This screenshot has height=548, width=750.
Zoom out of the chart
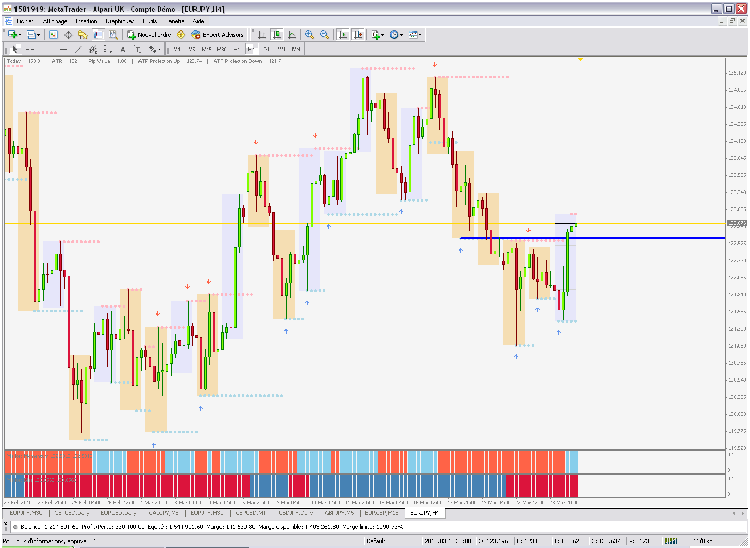click(x=325, y=34)
